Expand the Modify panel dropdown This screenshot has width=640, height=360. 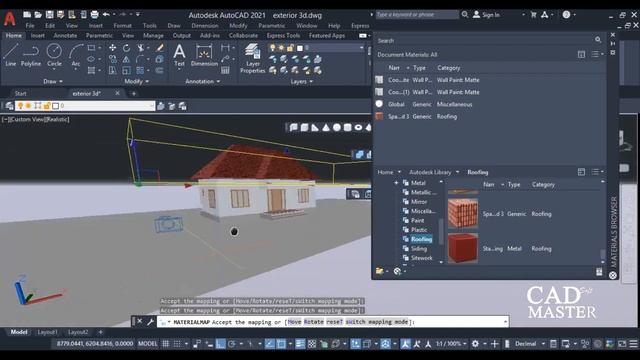136,81
